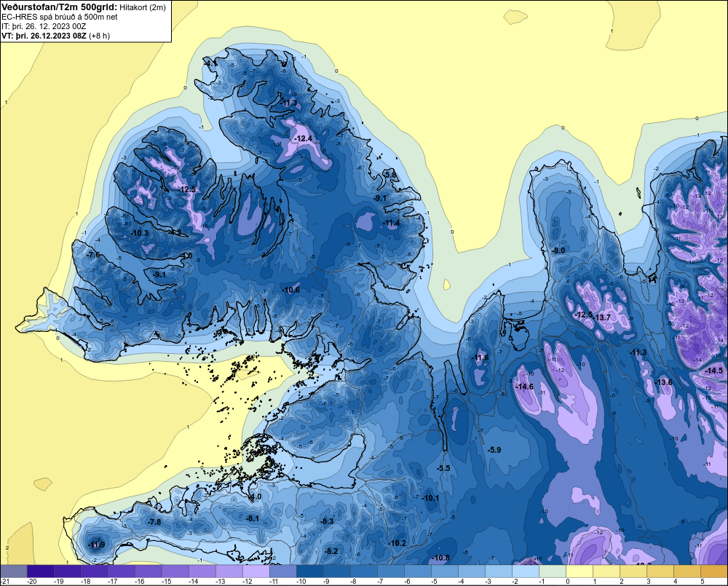Click the -14.6 temperature label on the map
The height and width of the screenshot is (586, 728).
[x=524, y=387]
